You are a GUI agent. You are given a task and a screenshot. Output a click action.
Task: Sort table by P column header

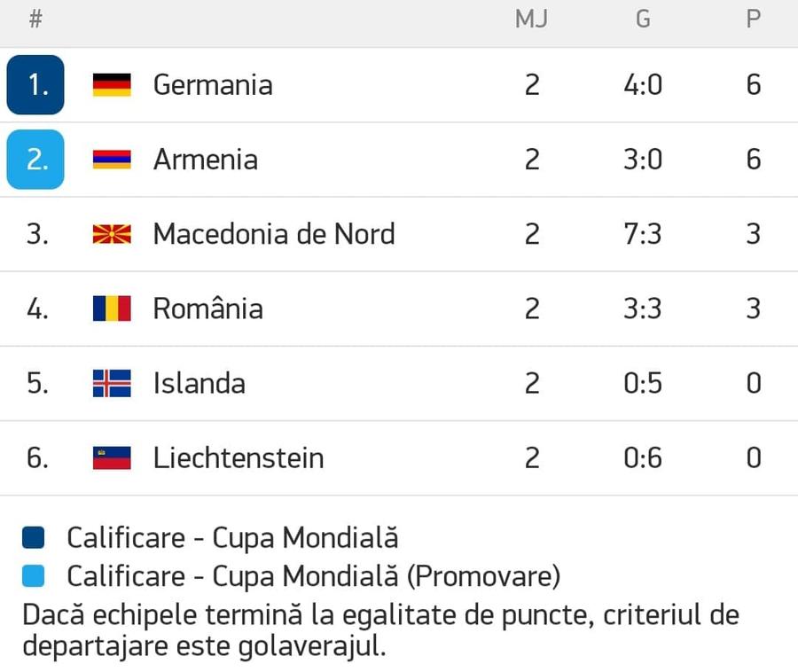pyautogui.click(x=754, y=20)
